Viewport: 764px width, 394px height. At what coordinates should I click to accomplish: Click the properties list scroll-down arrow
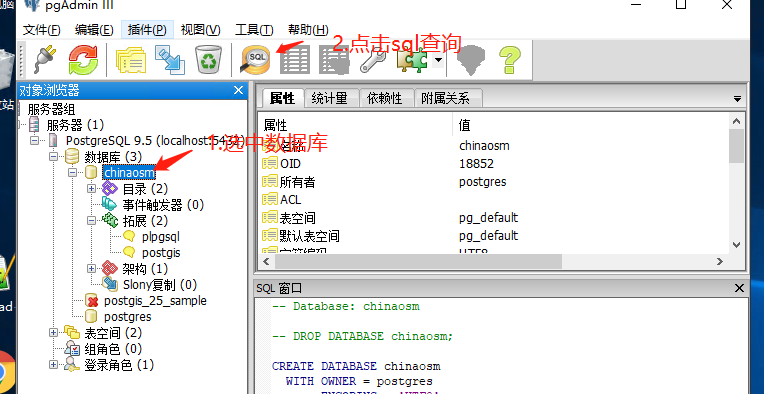coord(736,245)
